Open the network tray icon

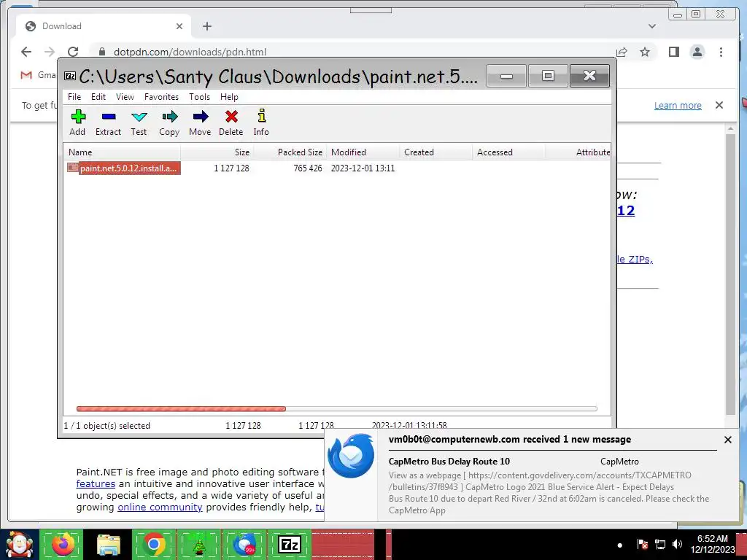click(660, 544)
